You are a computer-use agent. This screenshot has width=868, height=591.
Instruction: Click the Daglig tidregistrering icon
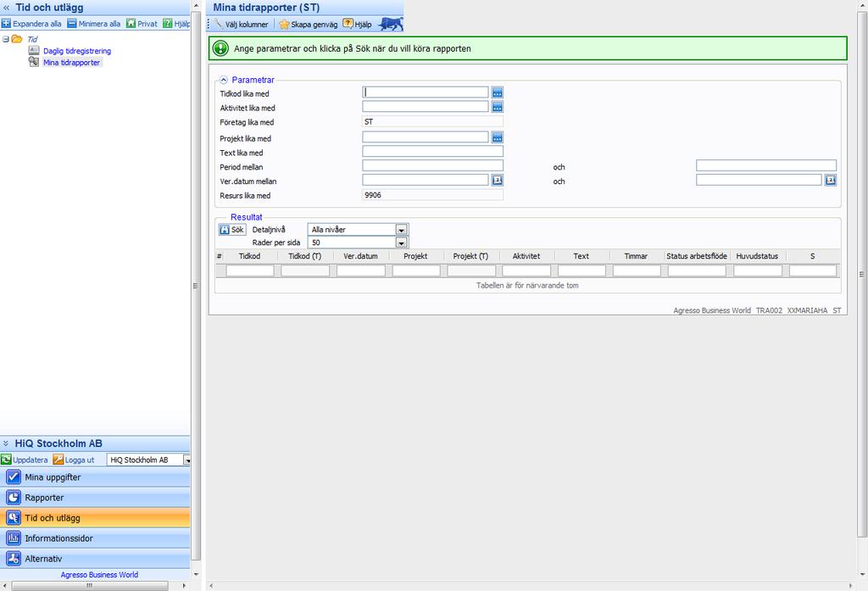tap(34, 50)
